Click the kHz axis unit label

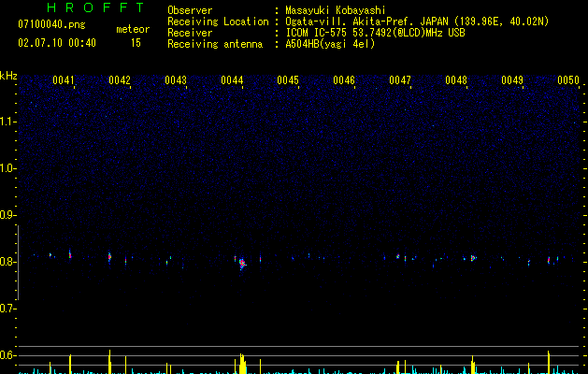8,76
